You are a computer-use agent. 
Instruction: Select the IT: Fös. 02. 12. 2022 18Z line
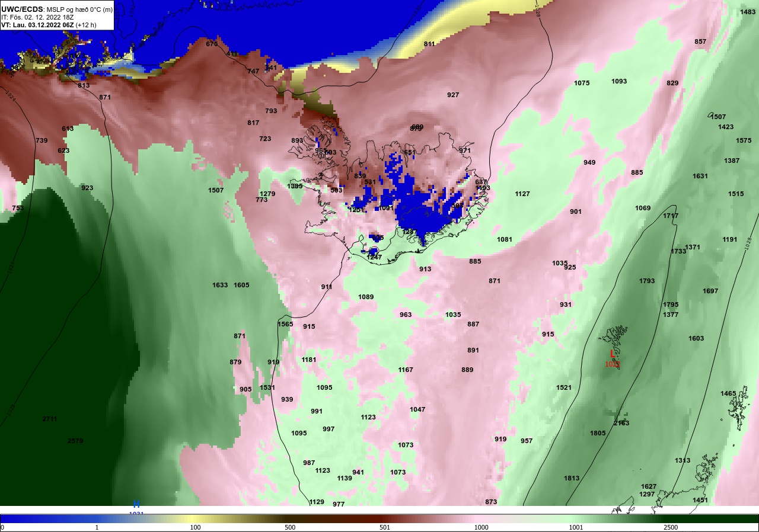37,18
